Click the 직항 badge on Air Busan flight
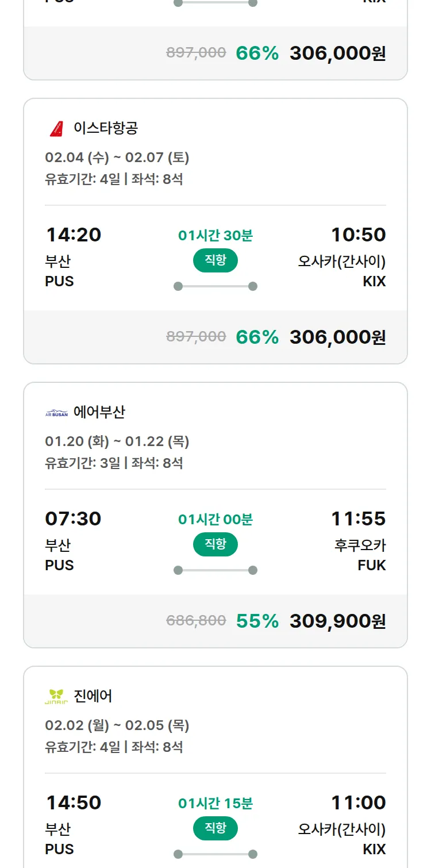This screenshot has height=868, width=431. point(215,544)
